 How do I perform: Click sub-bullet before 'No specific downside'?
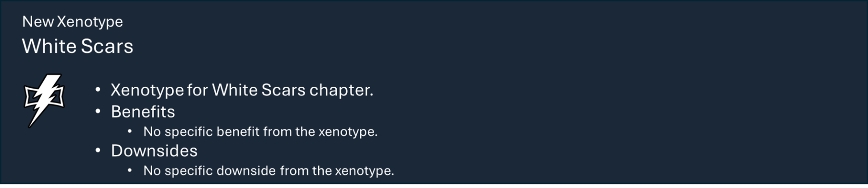tap(130, 170)
